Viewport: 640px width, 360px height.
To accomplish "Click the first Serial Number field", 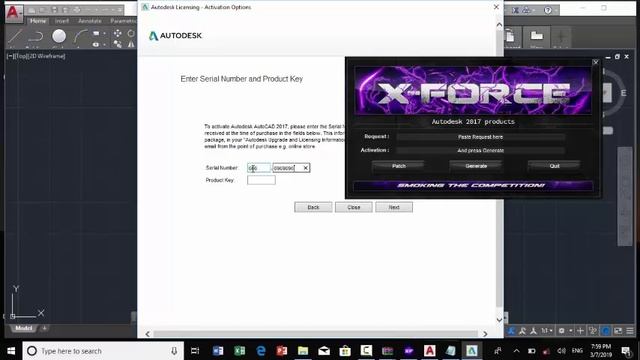I will [259, 168].
